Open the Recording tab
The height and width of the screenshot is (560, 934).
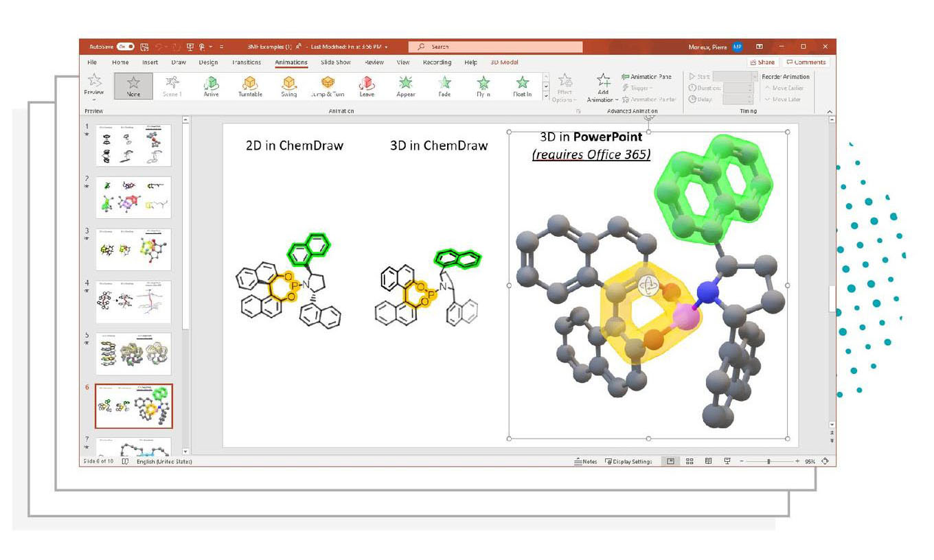(x=437, y=62)
